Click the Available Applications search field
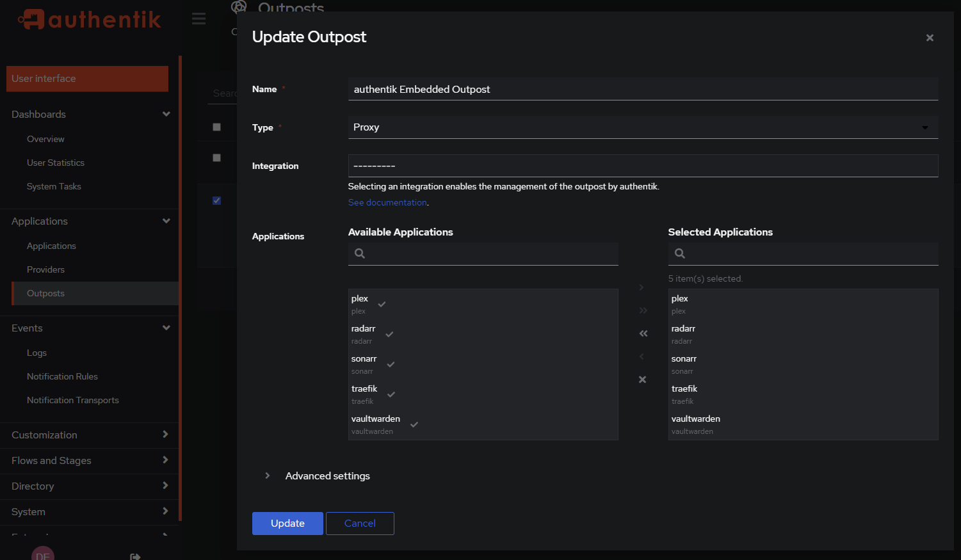This screenshot has width=961, height=560. point(490,253)
